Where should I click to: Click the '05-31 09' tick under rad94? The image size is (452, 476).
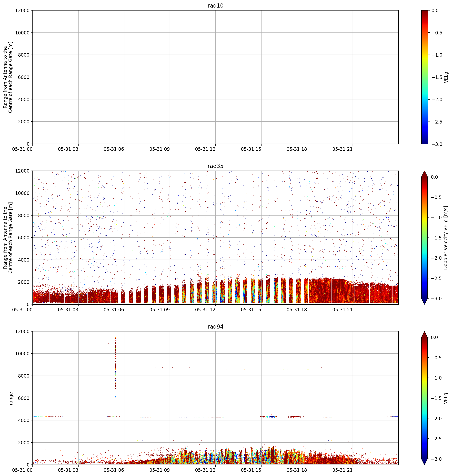pos(160,470)
